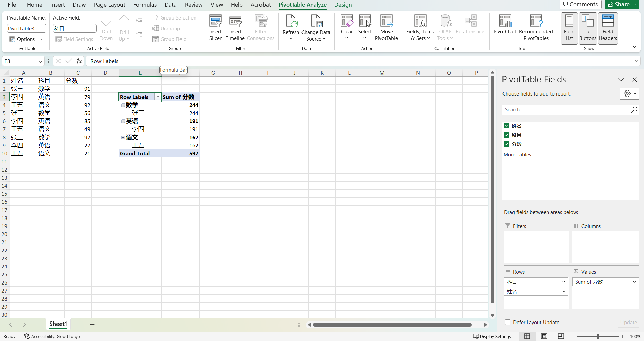This screenshot has width=644, height=341.
Task: Open PivotTable Options
Action: [26, 39]
